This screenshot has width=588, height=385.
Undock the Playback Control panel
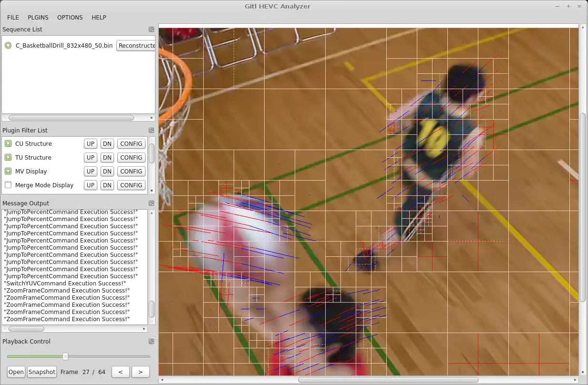click(x=151, y=342)
